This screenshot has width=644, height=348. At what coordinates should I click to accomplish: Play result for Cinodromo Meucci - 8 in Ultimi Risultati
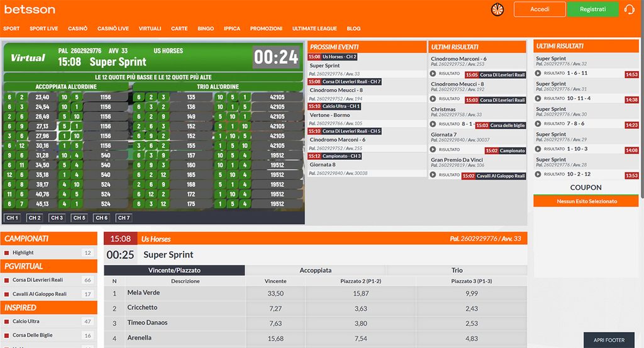coord(433,99)
